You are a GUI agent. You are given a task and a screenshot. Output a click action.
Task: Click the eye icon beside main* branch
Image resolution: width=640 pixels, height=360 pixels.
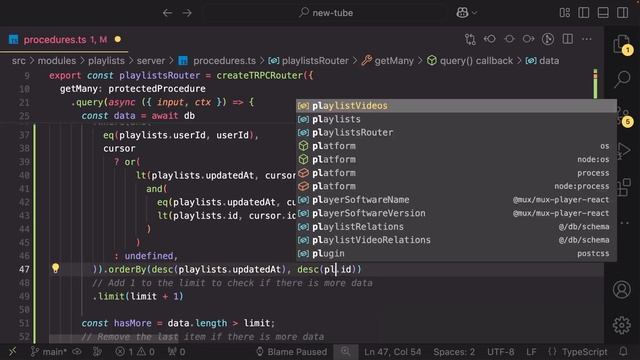pyautogui.click(x=77, y=351)
